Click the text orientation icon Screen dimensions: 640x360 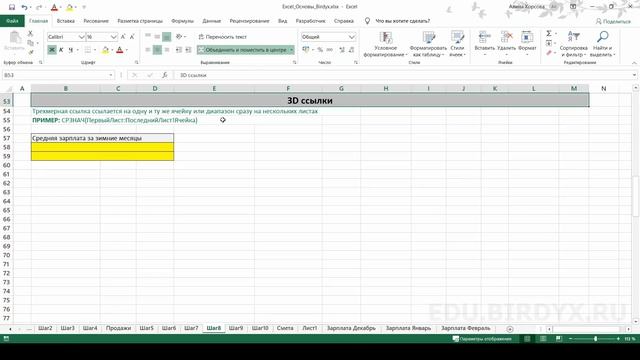179,37
